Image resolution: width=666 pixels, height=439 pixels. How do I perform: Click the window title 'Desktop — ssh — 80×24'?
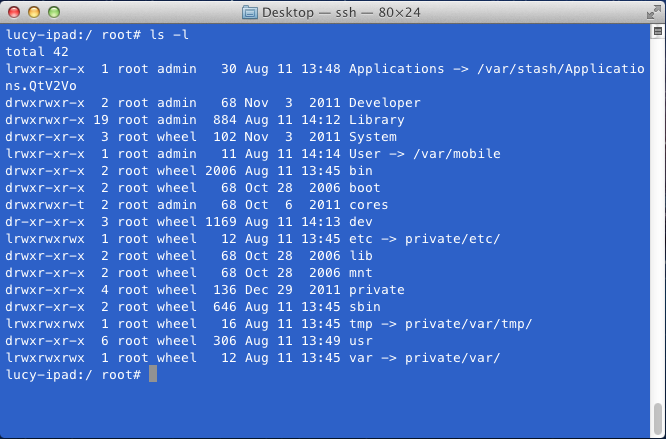tap(341, 13)
